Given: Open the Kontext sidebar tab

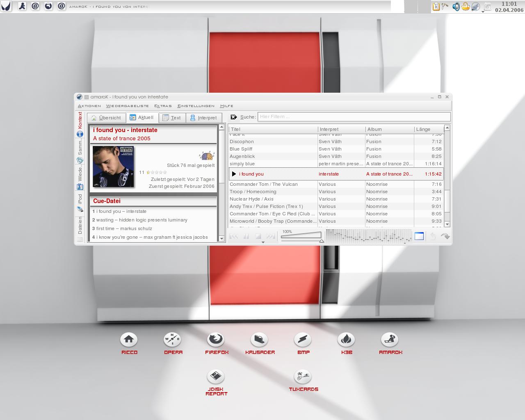Looking at the screenshot, I should click(80, 124).
